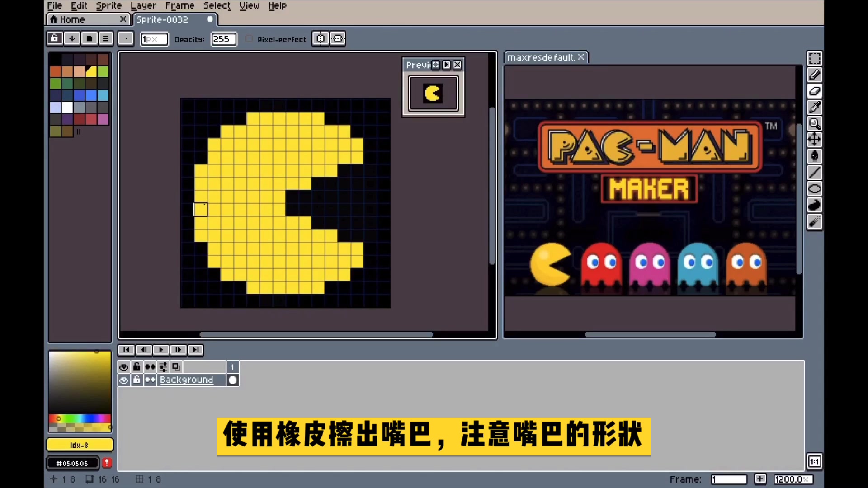This screenshot has height=488, width=868.
Task: Select the Eraser tool
Action: pyautogui.click(x=815, y=91)
